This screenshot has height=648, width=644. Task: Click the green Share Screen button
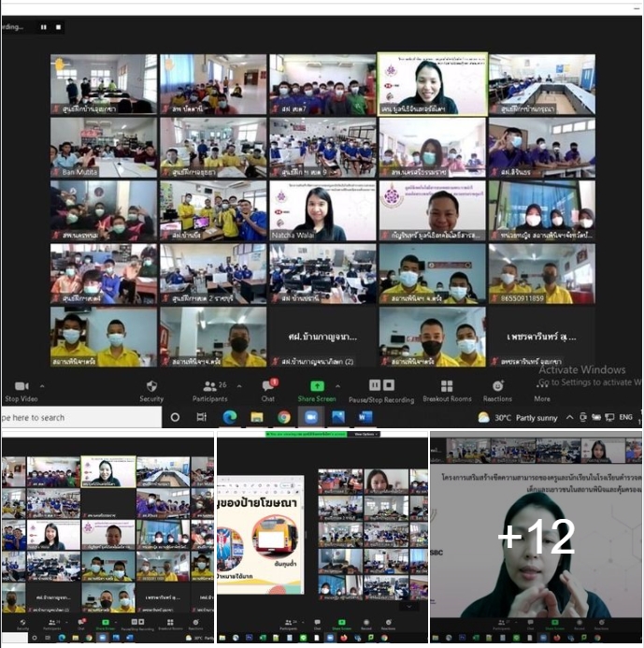pos(317,386)
